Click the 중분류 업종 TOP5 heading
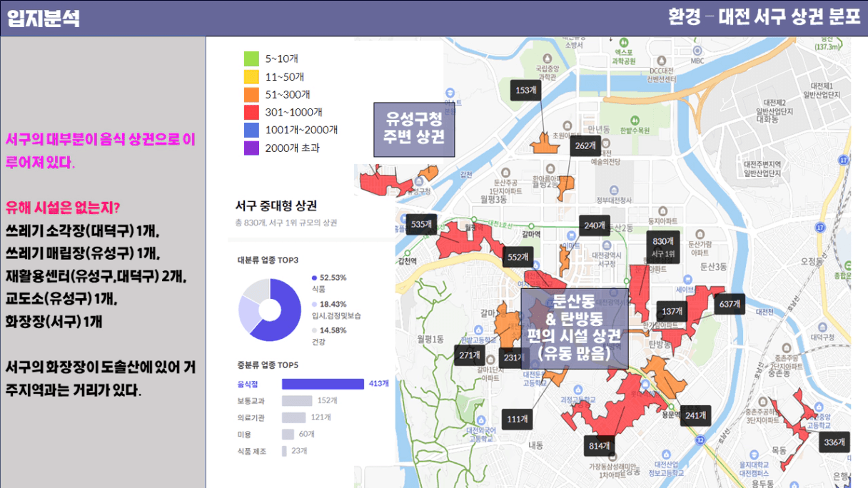This screenshot has width=868, height=488. 268,365
